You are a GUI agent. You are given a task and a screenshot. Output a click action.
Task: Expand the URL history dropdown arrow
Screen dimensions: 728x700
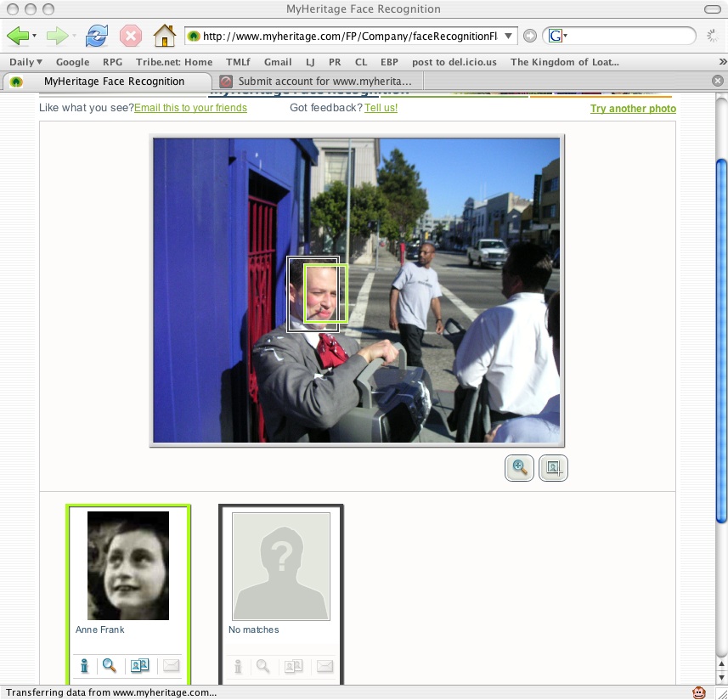pyautogui.click(x=509, y=36)
